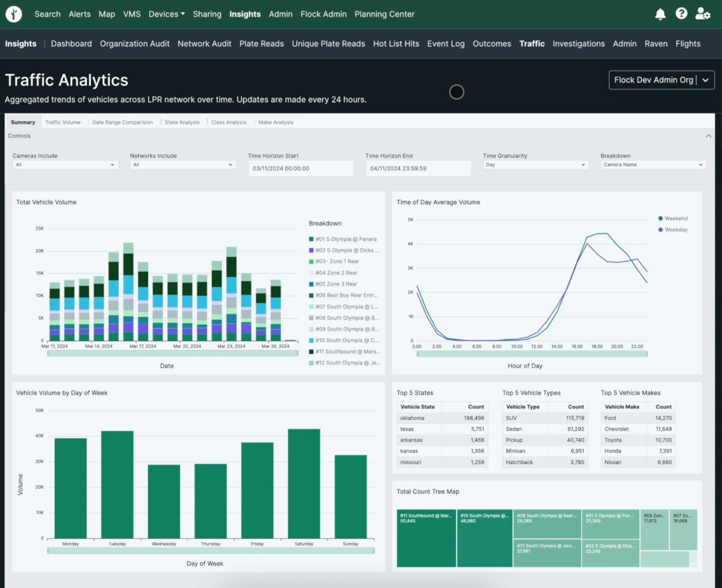Open the Breakdown Camera Name dropdown
Viewport: 722px width, 588px height.
pyautogui.click(x=653, y=165)
